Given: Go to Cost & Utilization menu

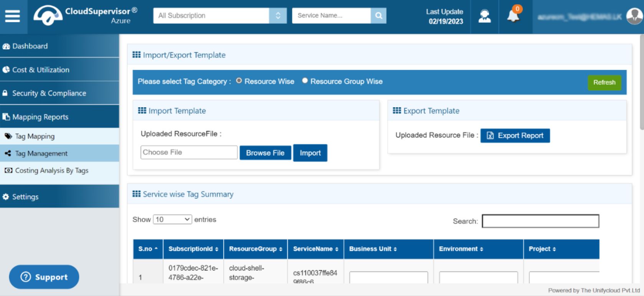Looking at the screenshot, I should 59,70.
